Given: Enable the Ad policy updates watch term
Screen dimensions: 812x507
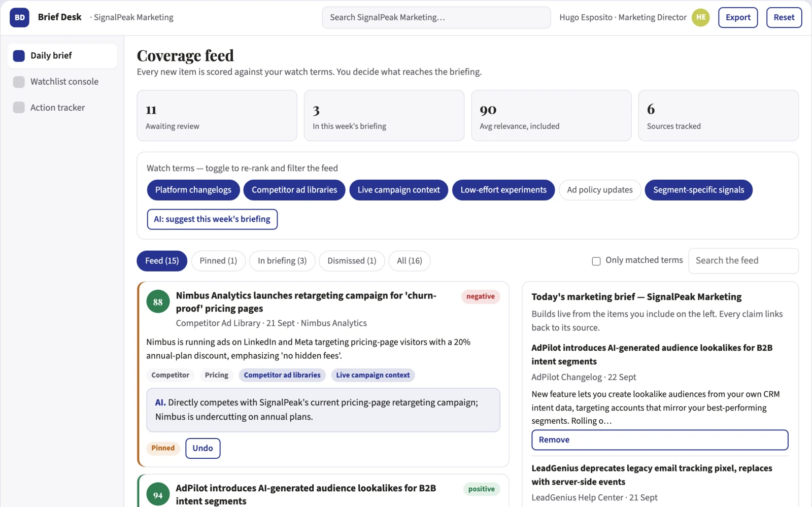Looking at the screenshot, I should [x=600, y=190].
